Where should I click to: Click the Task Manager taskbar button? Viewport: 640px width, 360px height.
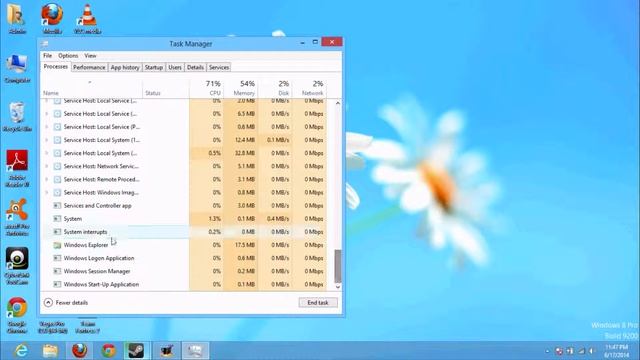point(195,351)
